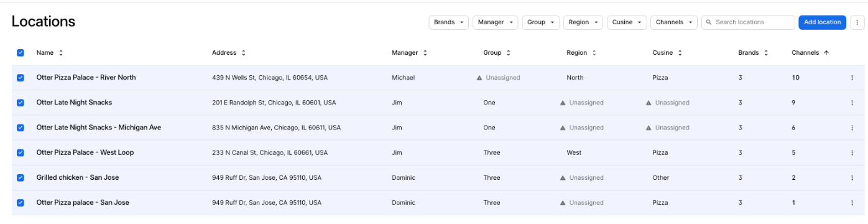The height and width of the screenshot is (224, 868).
Task: Open the Manager filter dropdown
Action: tap(495, 22)
